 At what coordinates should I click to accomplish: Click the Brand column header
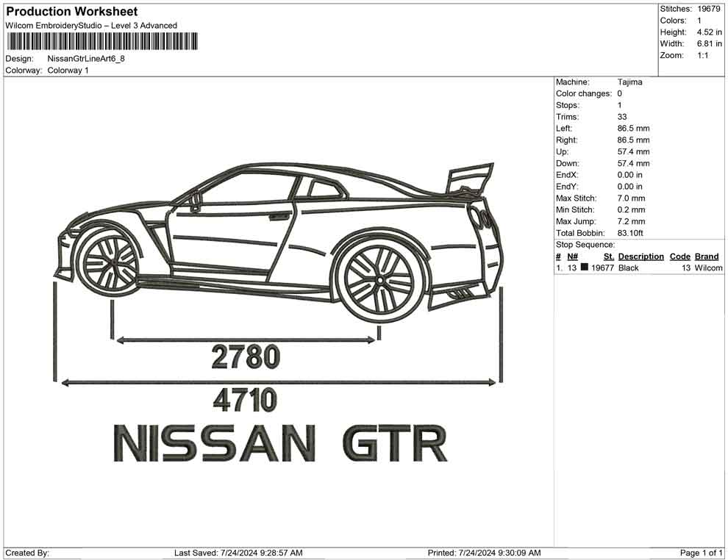pos(707,256)
